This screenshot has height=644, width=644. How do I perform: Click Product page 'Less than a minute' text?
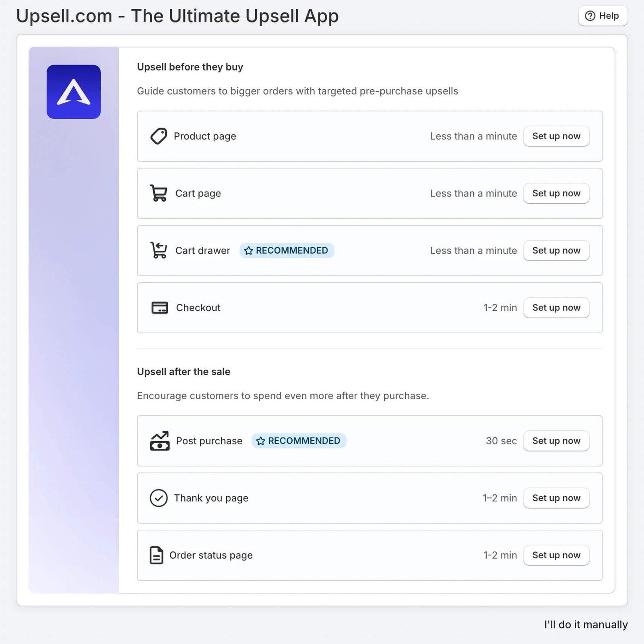tap(473, 136)
